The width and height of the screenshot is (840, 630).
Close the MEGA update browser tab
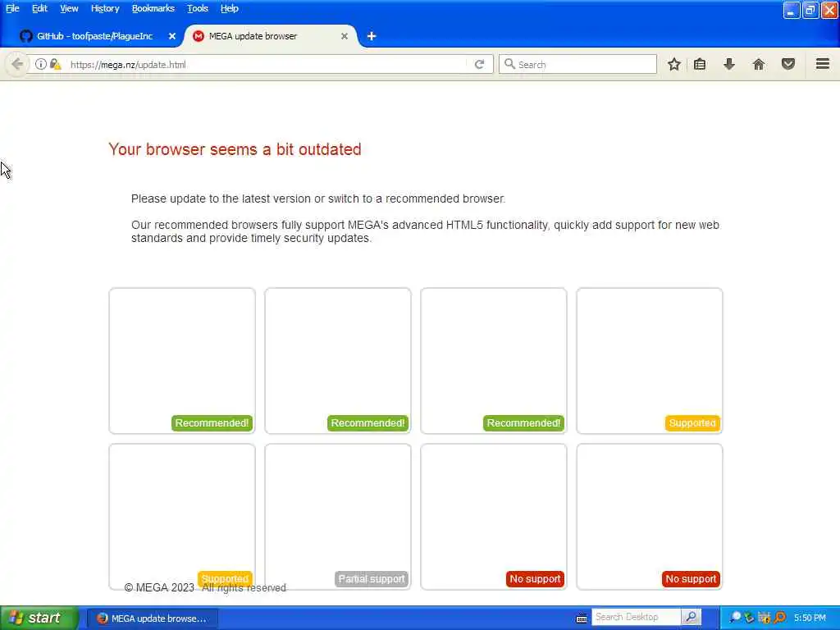345,36
